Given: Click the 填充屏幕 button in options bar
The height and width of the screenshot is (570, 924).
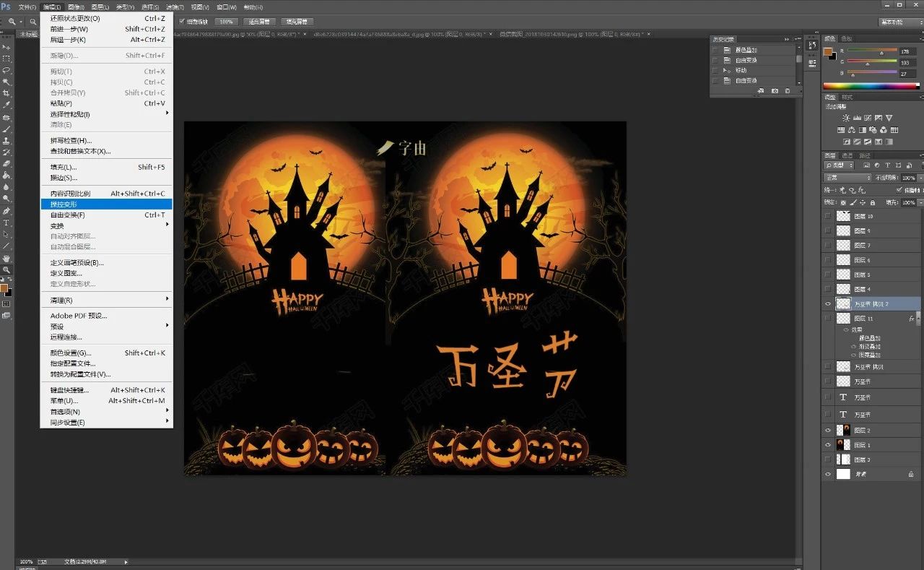Looking at the screenshot, I should point(297,22).
